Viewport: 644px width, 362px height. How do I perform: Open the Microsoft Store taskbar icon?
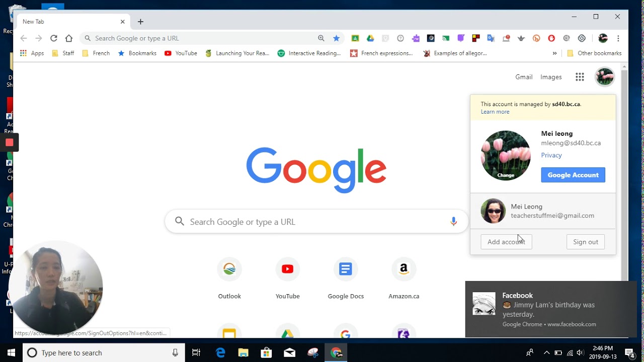coord(266,352)
